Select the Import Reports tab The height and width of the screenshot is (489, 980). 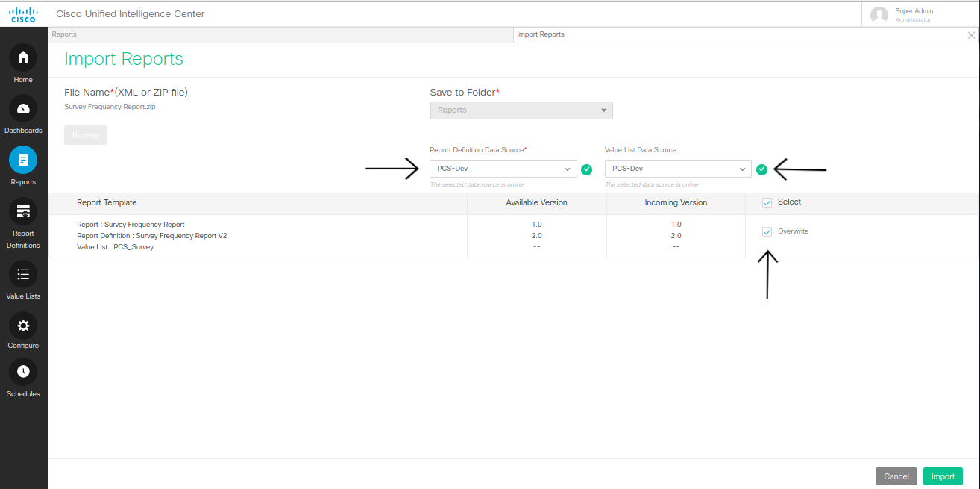click(541, 34)
